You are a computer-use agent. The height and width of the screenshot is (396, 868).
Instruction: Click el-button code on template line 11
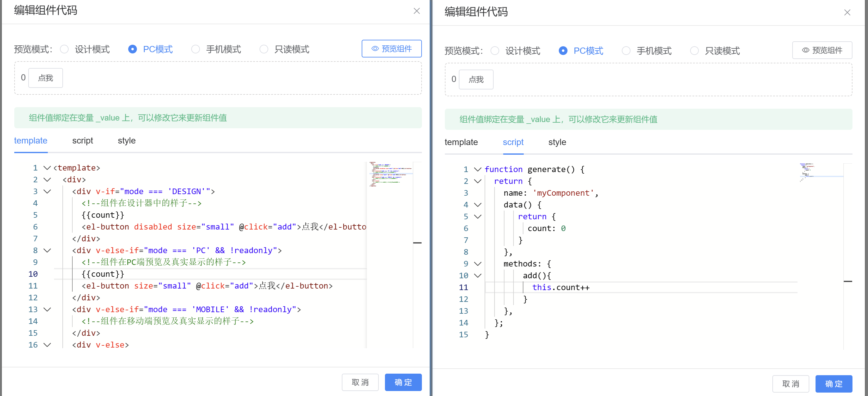[x=207, y=286]
